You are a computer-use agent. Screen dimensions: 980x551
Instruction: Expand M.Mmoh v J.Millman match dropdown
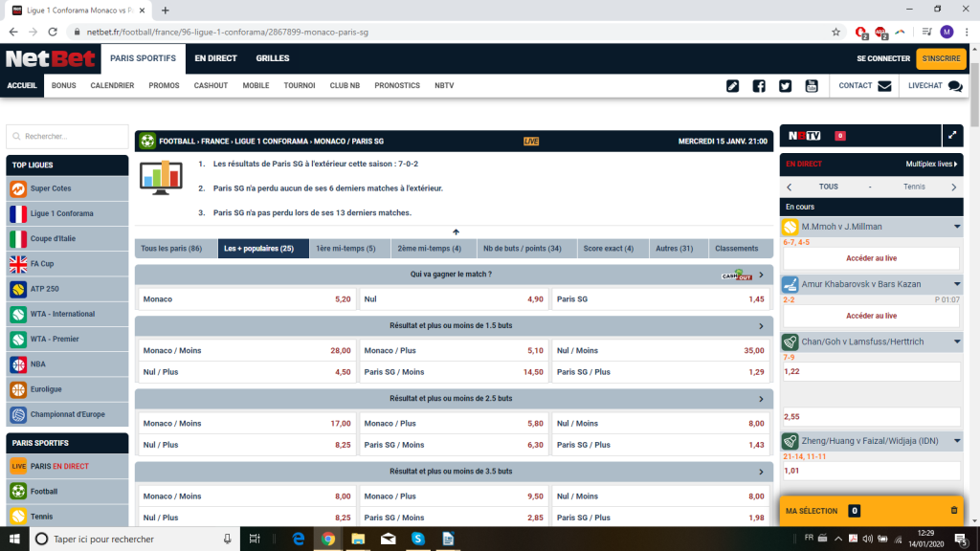957,227
